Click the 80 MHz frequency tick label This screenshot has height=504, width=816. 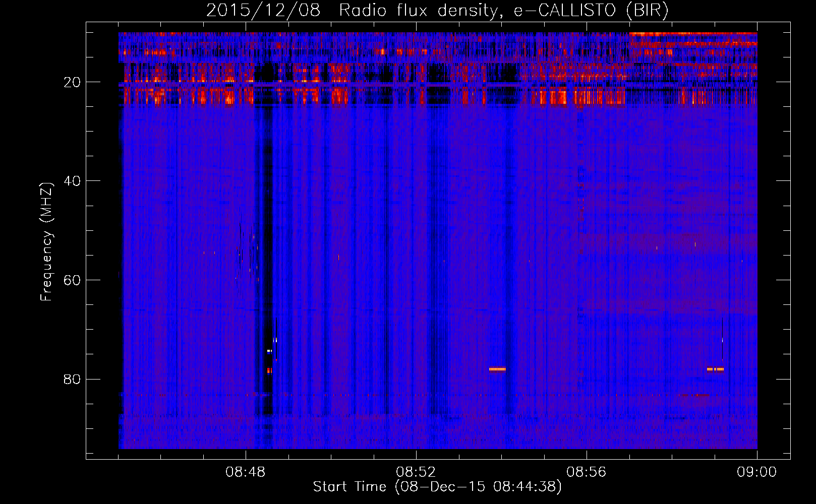[x=73, y=379]
